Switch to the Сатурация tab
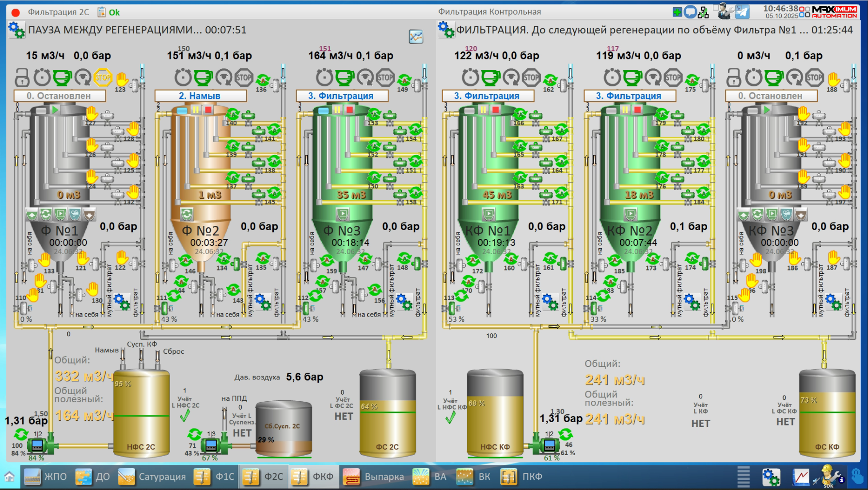Viewport: 868px width, 490px height. tap(152, 477)
